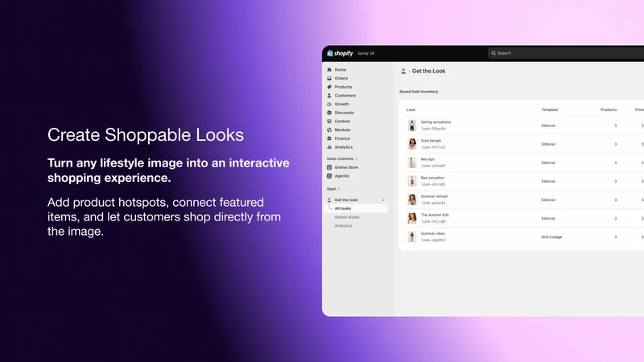This screenshot has width=644, height=362.
Task: Click the Spring '26 edition badge
Action: click(365, 53)
